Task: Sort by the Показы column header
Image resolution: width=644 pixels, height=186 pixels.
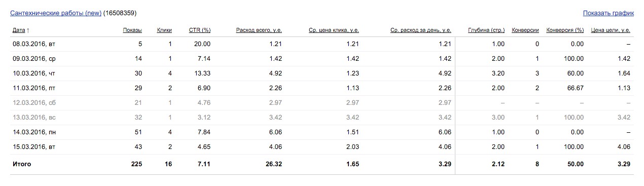Action: [x=132, y=30]
